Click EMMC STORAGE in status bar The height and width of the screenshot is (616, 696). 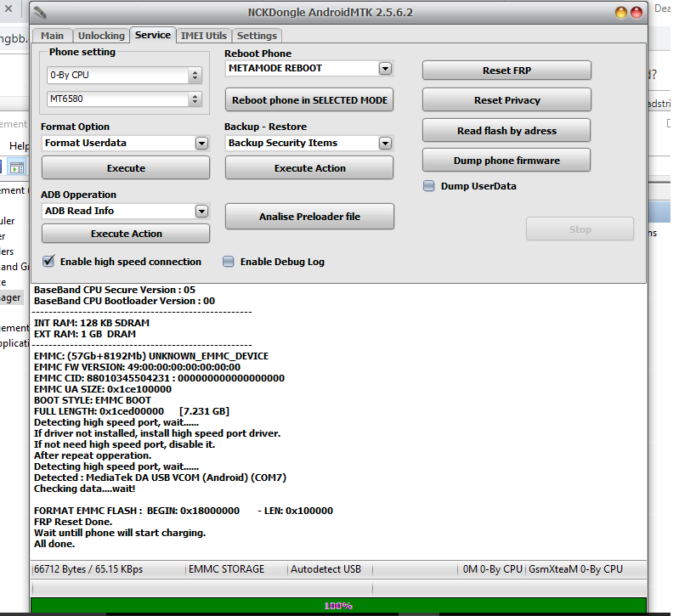click(x=226, y=569)
